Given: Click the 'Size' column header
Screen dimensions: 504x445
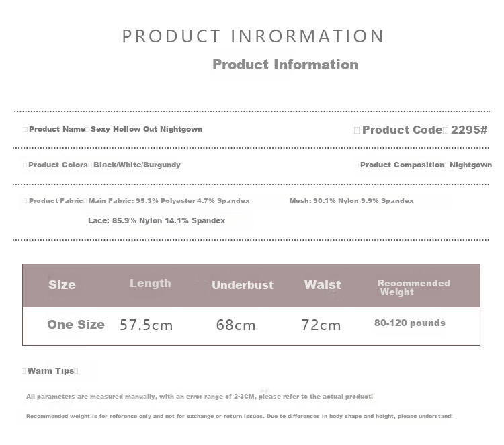Looking at the screenshot, I should coord(62,285).
